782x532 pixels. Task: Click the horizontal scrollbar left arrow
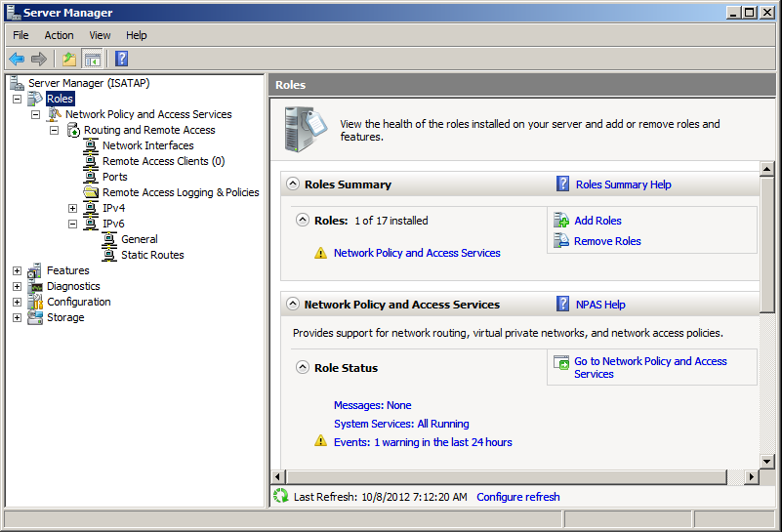point(279,477)
